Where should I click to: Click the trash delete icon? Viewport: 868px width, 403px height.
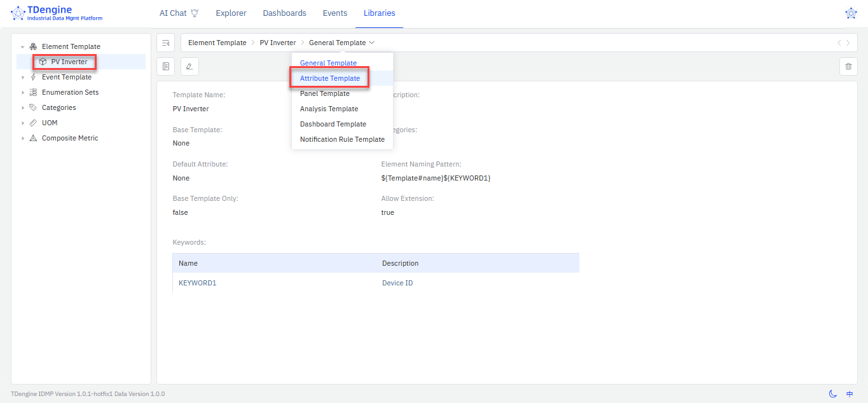tap(848, 66)
